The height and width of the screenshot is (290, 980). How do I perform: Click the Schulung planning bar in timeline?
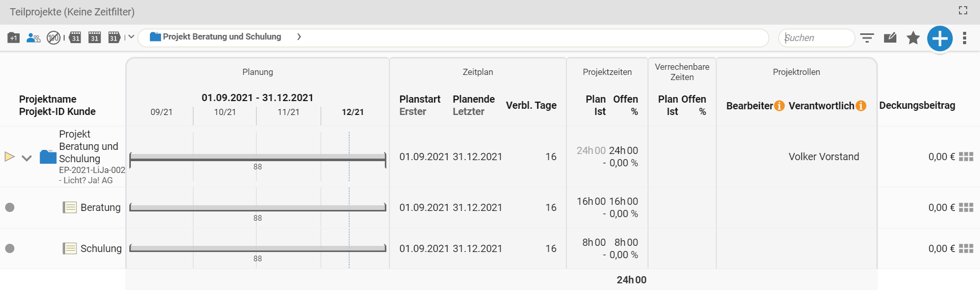pos(258,248)
